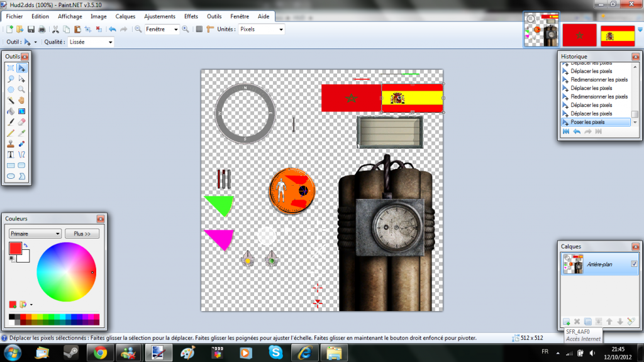Select the Rectangle Select tool
This screenshot has width=644, height=362.
(11, 68)
